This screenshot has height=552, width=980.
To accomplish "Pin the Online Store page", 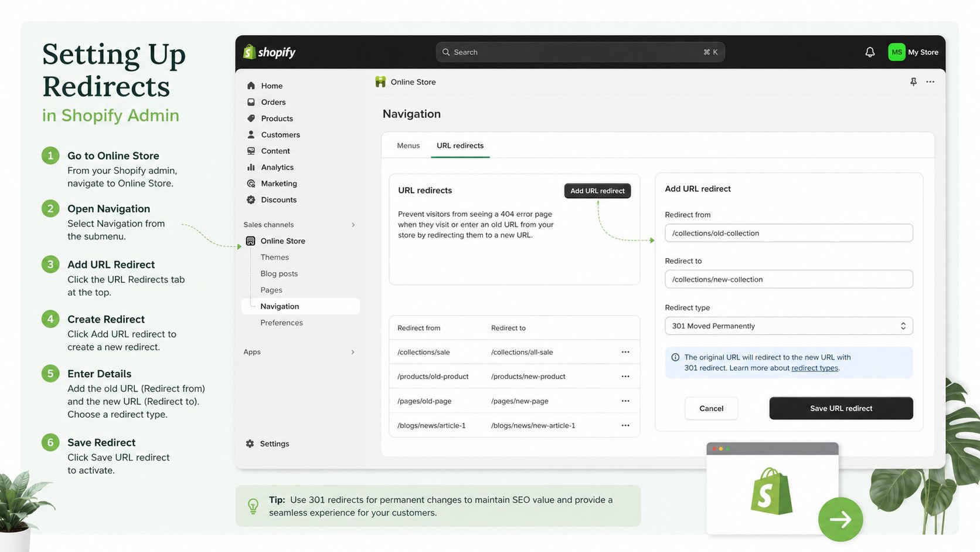I will [913, 82].
